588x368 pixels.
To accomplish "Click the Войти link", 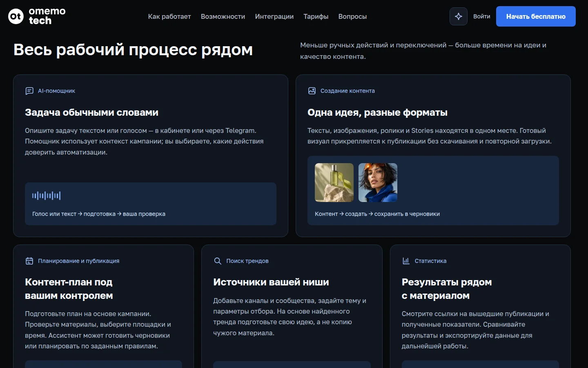I will 482,16.
